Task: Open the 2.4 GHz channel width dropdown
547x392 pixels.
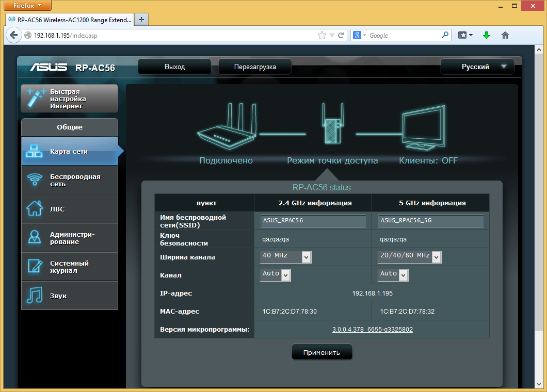Action: click(x=286, y=257)
